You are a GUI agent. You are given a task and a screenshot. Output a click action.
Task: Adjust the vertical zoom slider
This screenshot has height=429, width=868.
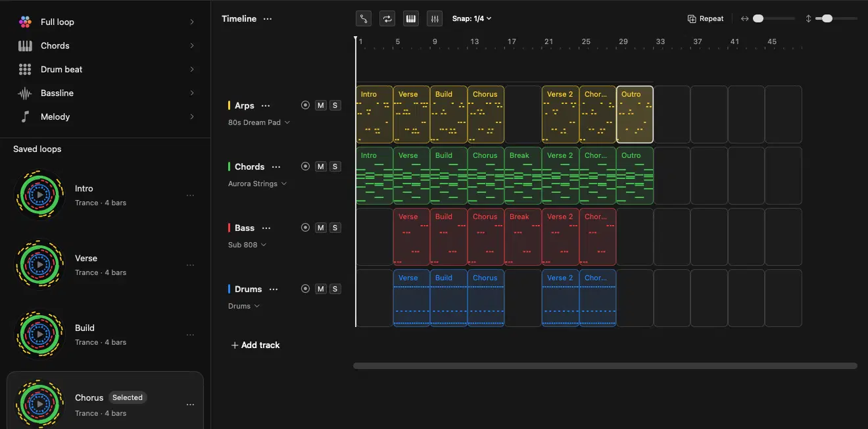[836, 18]
